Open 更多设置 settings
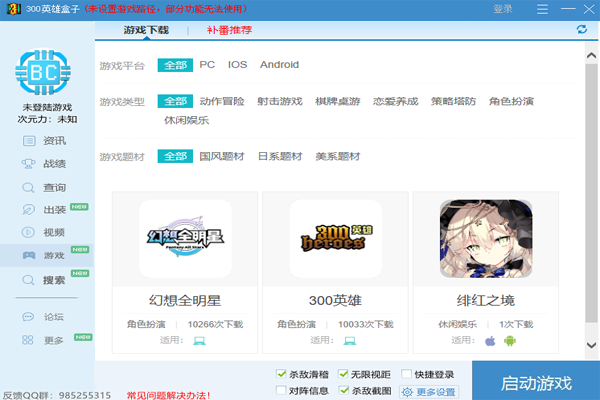 [429, 392]
